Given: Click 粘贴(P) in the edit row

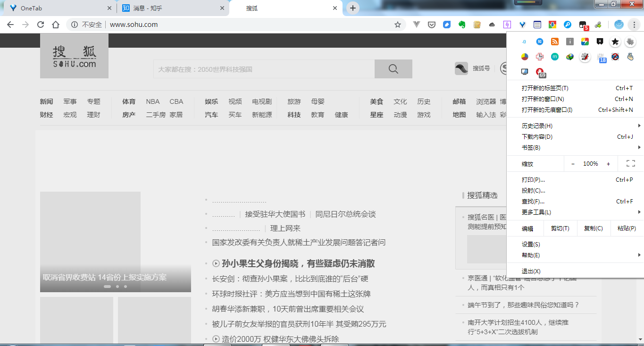Looking at the screenshot, I should (x=627, y=228).
